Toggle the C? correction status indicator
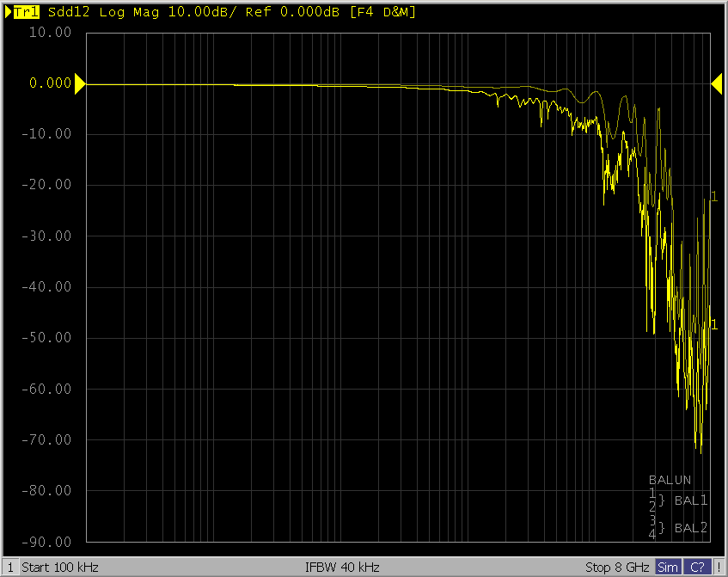Image resolution: width=728 pixels, height=577 pixels. [697, 568]
